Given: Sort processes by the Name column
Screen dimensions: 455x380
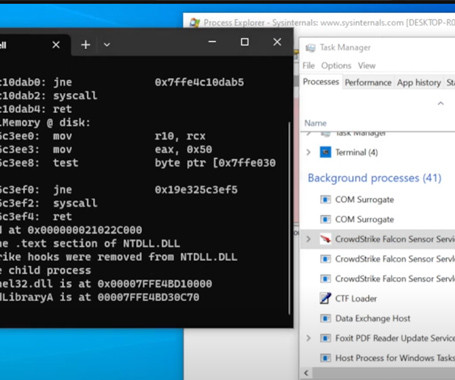Looking at the screenshot, I should (x=315, y=123).
